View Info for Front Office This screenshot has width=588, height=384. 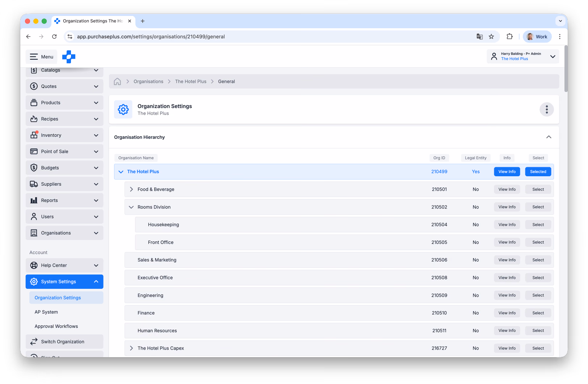pyautogui.click(x=507, y=242)
